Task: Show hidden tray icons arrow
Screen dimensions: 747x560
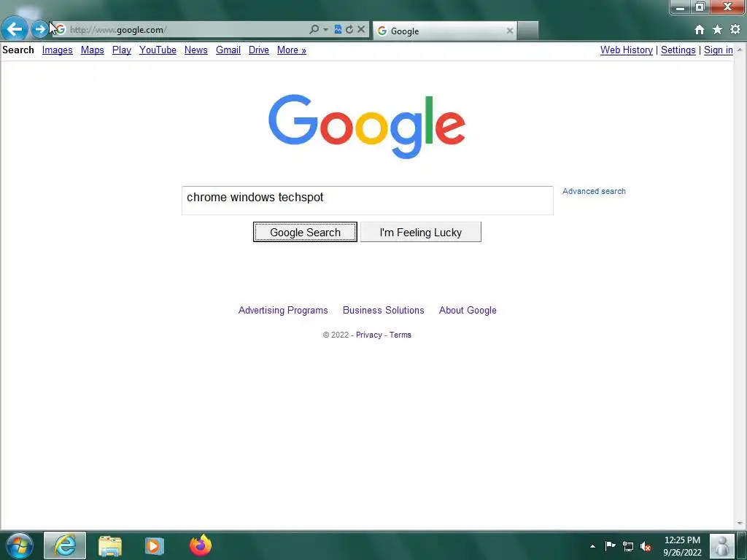Action: click(x=592, y=546)
